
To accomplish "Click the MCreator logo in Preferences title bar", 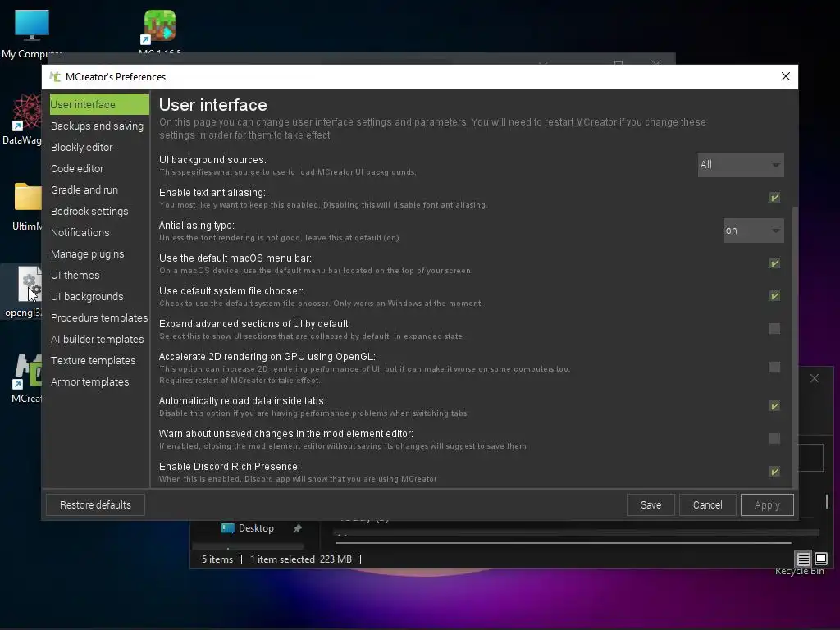I will (x=55, y=76).
